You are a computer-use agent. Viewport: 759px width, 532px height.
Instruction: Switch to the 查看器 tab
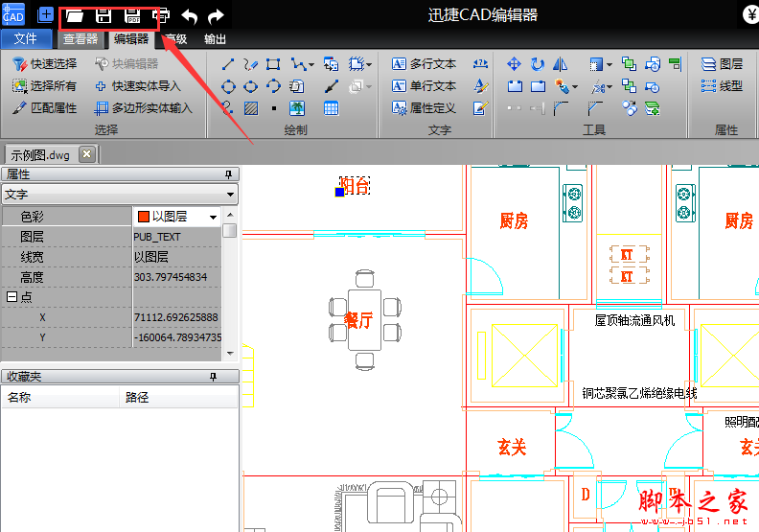click(80, 39)
